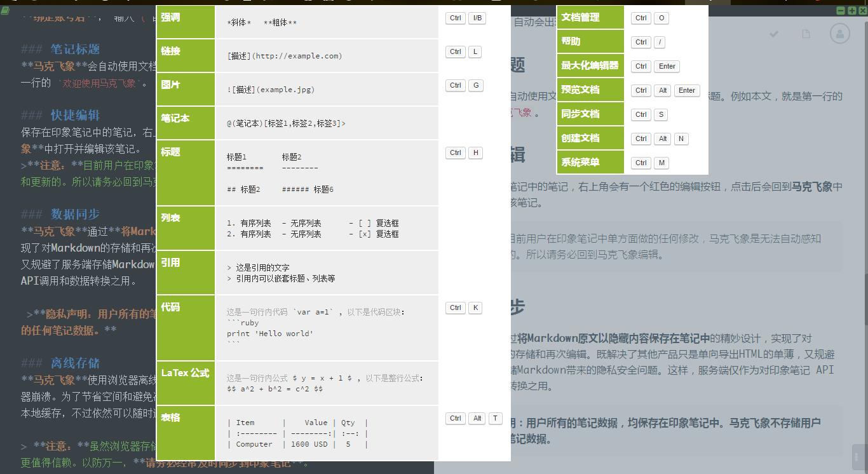This screenshot has height=474, width=868.
Task: Close the window with green X button
Action: 862,11
